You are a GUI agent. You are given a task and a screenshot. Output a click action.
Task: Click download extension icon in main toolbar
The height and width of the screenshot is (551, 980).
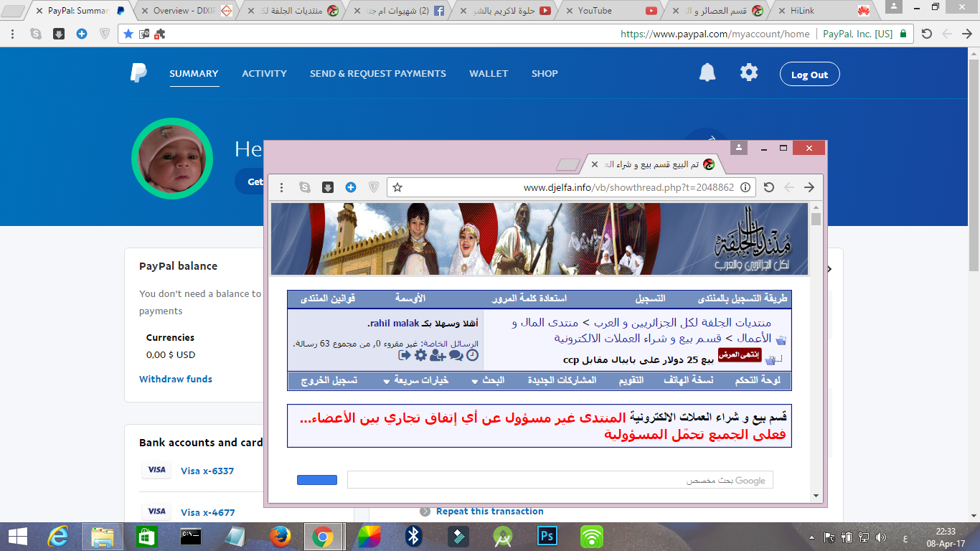coord(59,34)
